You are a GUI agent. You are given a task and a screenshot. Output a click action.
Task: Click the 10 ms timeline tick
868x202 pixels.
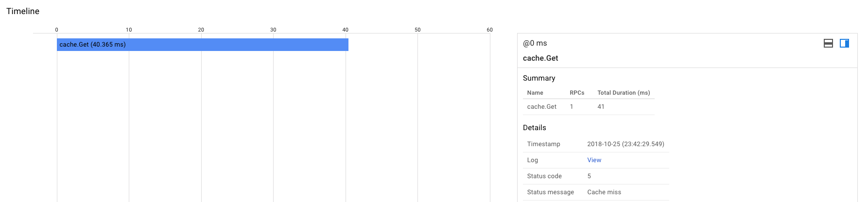[129, 30]
